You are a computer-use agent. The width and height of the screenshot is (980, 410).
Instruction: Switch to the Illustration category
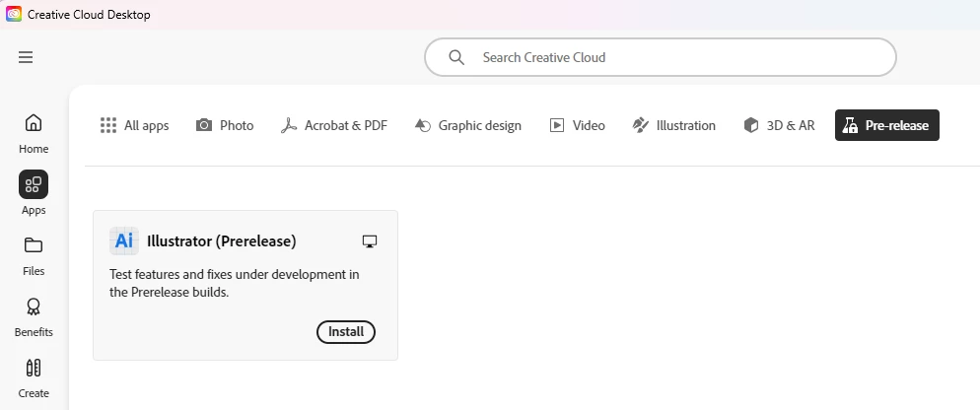pyautogui.click(x=673, y=125)
